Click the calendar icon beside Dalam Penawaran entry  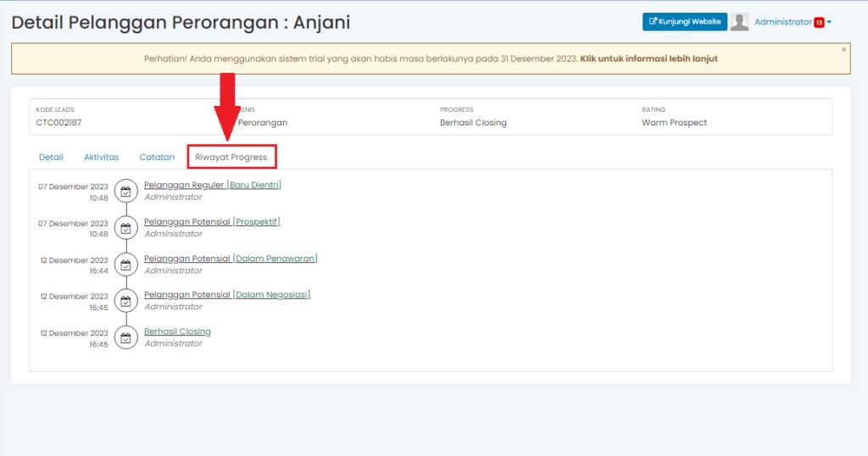click(125, 265)
